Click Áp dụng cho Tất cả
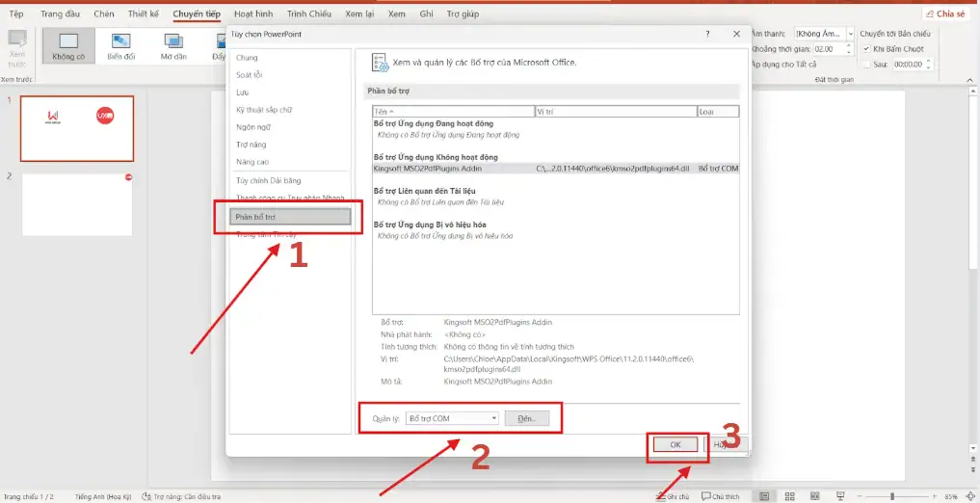The width and height of the screenshot is (980, 503). [x=783, y=65]
